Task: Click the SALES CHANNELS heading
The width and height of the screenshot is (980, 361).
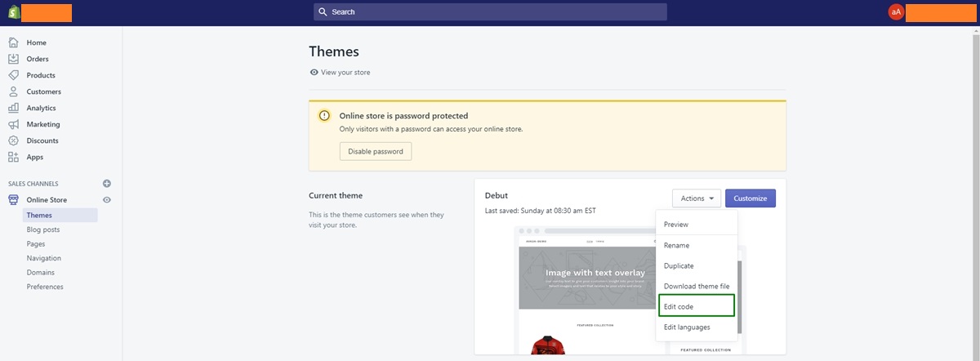Action: [33, 184]
